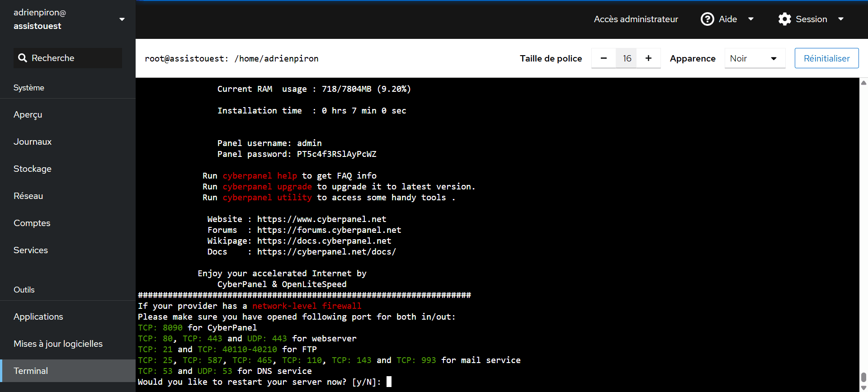The image size is (868, 392).
Task: Focus the Recherche search field
Action: coord(68,58)
